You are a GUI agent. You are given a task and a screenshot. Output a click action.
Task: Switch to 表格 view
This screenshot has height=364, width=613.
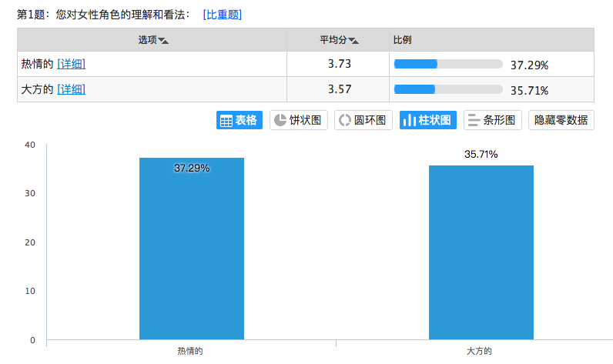240,120
